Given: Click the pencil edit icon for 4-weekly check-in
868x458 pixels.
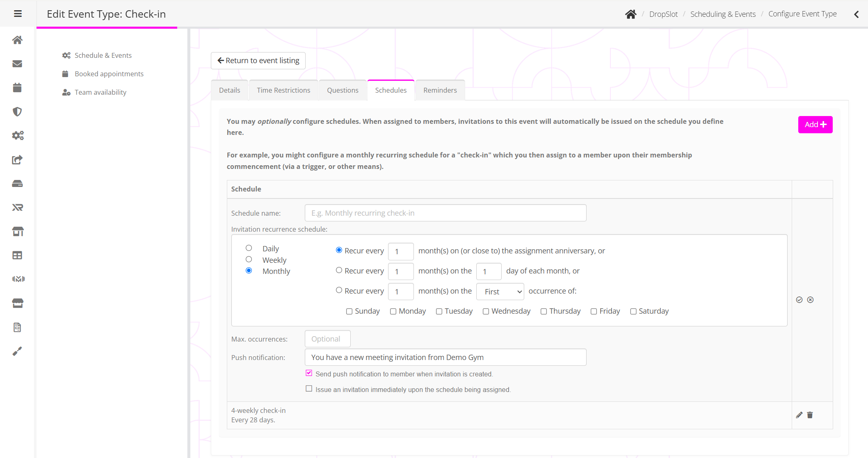Looking at the screenshot, I should [799, 415].
